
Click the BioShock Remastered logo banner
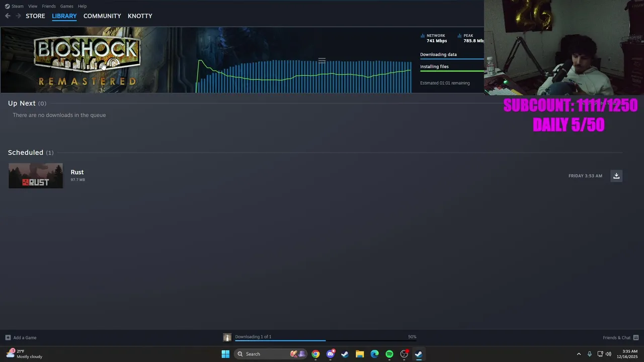pos(87,61)
